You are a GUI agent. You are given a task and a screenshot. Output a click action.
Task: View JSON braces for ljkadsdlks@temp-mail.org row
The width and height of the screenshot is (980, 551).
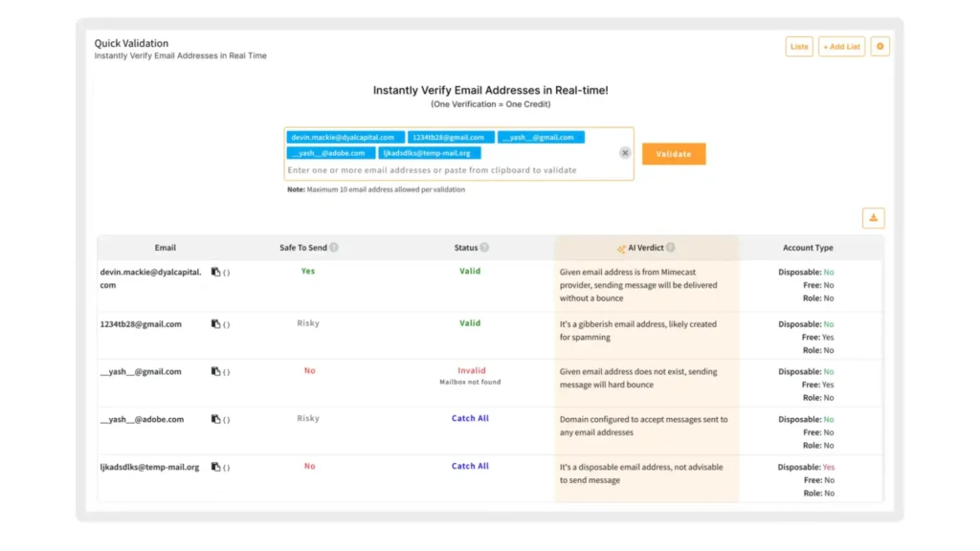tap(226, 468)
